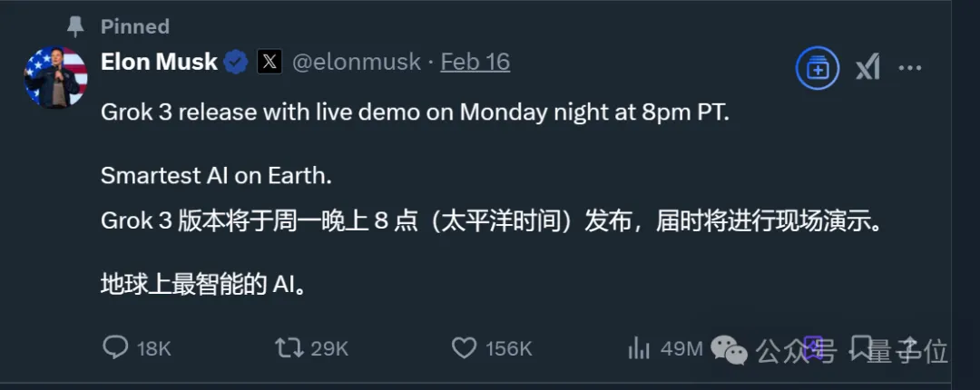Click the pushpin icon above the post
980x390 pixels.
tap(75, 26)
